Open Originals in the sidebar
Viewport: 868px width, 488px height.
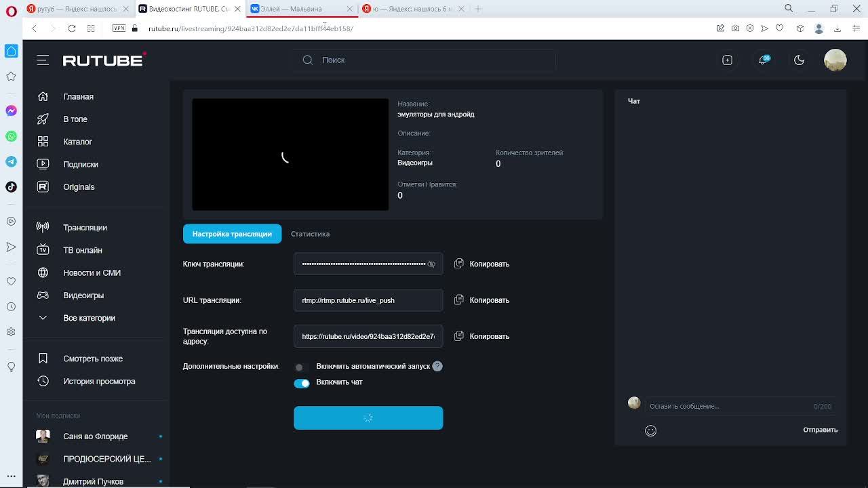[79, 187]
